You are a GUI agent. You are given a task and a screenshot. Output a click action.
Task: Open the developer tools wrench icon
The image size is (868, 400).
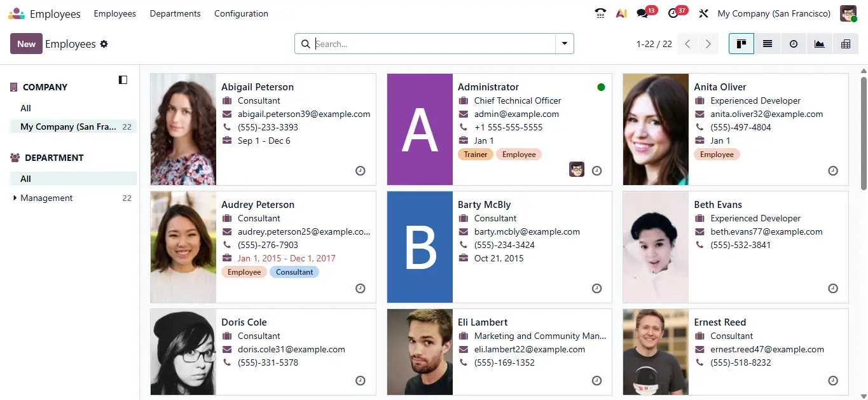point(703,13)
